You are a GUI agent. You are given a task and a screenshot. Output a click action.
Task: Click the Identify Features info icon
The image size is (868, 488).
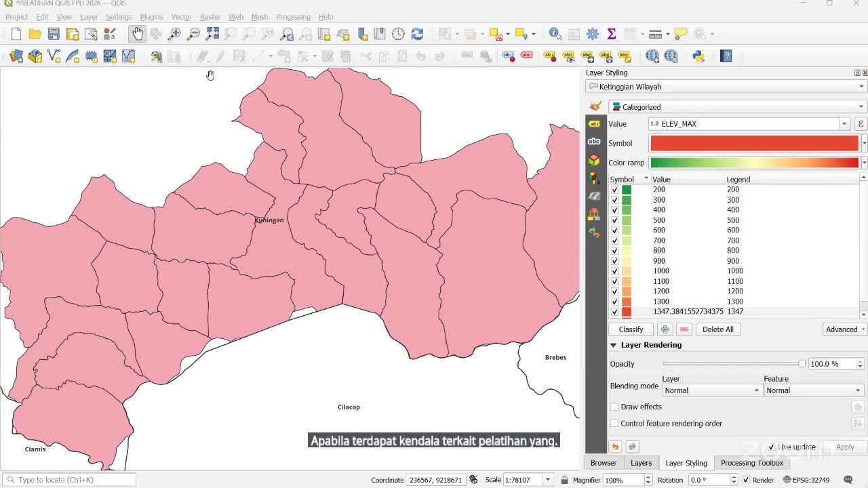[x=555, y=34]
